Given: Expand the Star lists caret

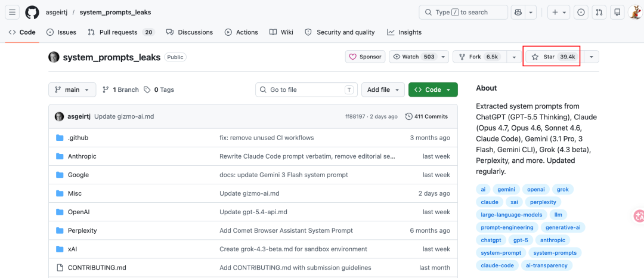Looking at the screenshot, I should point(592,57).
